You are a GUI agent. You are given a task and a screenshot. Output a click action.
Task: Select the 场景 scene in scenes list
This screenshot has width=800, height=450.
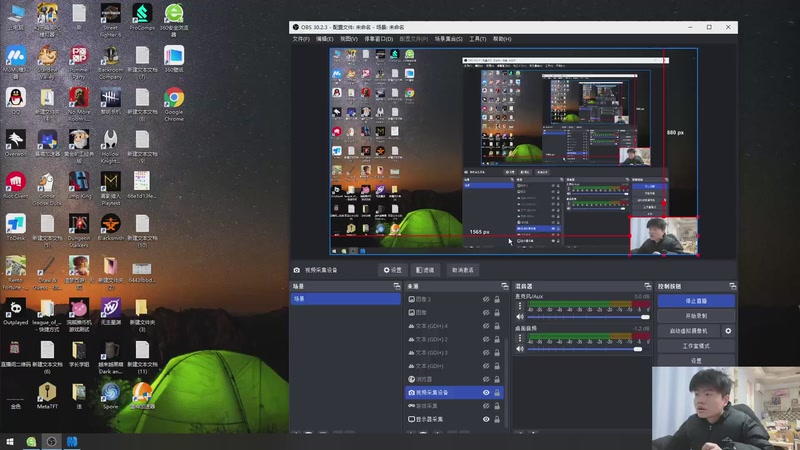click(x=345, y=299)
